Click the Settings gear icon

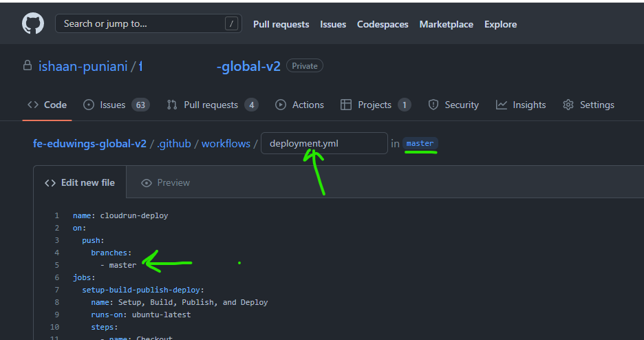568,105
